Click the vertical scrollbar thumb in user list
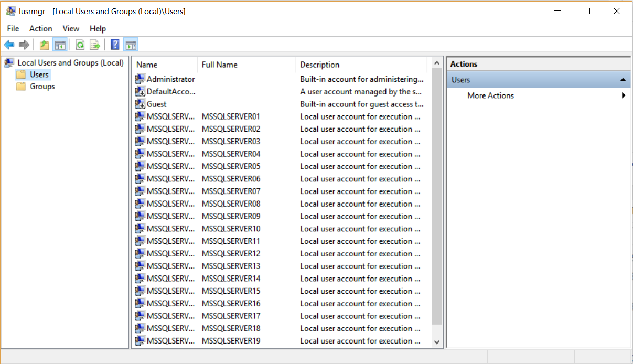Screen dimensions: 633x364 click(x=437, y=197)
